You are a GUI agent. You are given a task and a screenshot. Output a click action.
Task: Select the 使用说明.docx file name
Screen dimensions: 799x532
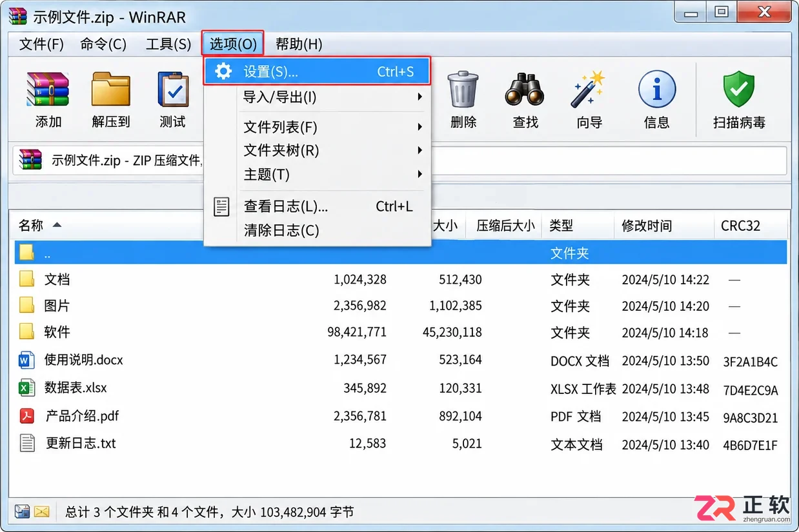coord(83,360)
